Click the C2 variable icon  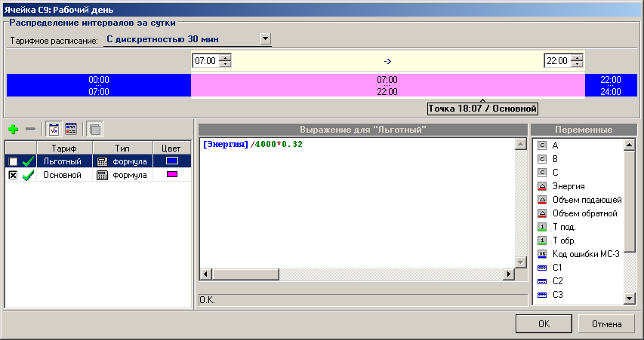(x=542, y=281)
